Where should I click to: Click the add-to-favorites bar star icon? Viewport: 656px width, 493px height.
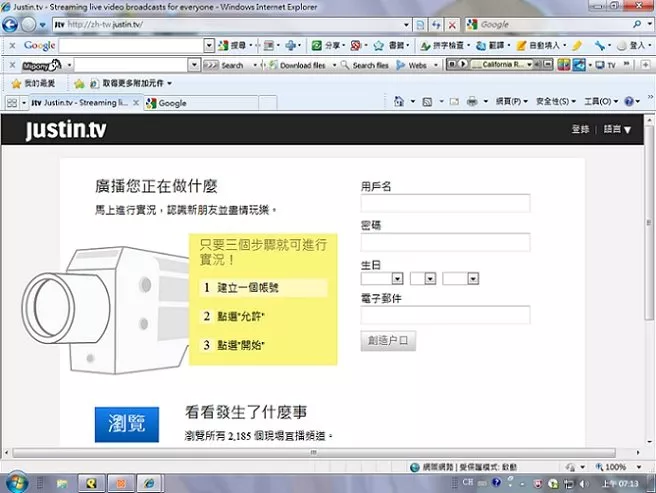[x=79, y=83]
